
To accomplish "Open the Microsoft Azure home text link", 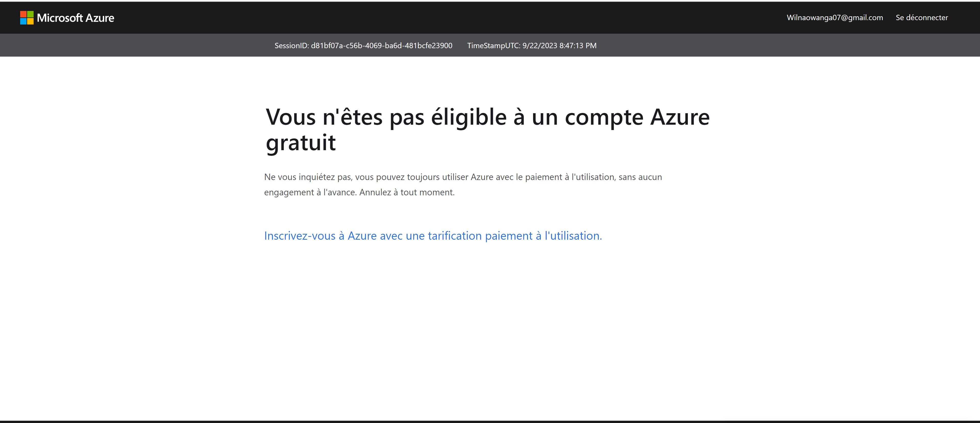I will coord(75,18).
